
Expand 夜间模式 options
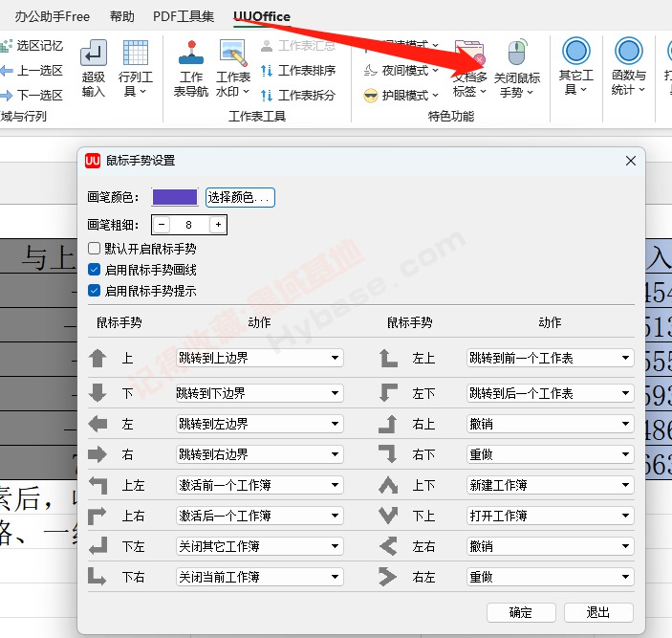click(435, 70)
